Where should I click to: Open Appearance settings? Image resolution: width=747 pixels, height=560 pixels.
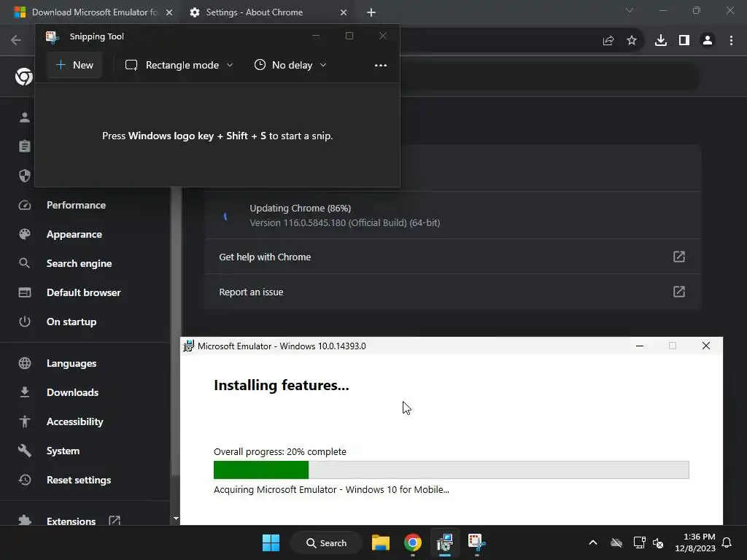point(74,234)
